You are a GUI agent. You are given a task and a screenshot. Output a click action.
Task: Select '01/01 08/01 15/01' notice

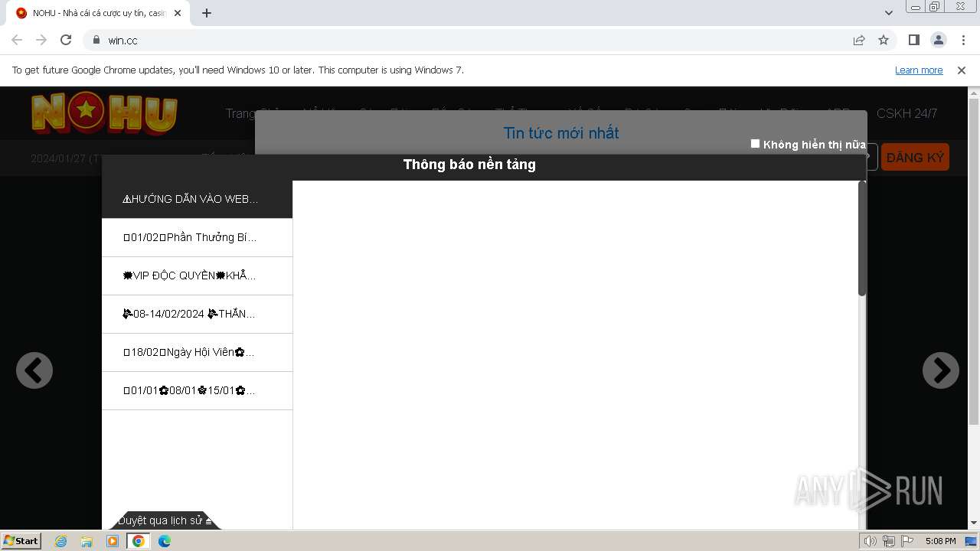coord(197,390)
